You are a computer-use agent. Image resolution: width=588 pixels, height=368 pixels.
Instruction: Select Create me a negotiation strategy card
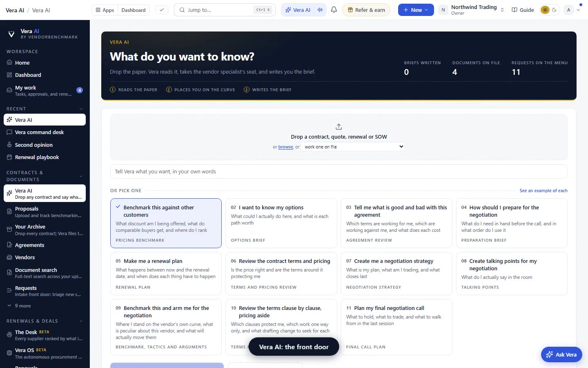pyautogui.click(x=396, y=274)
